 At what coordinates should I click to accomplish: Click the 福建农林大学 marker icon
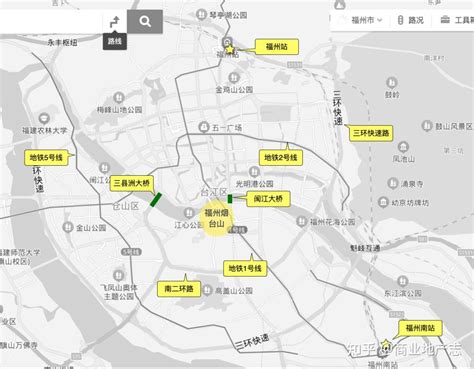point(43,118)
